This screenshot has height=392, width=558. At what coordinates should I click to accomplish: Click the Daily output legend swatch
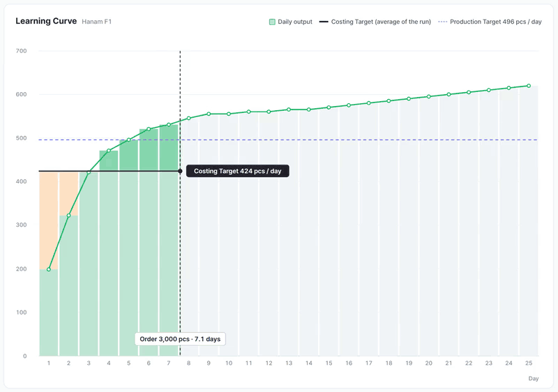(x=272, y=22)
